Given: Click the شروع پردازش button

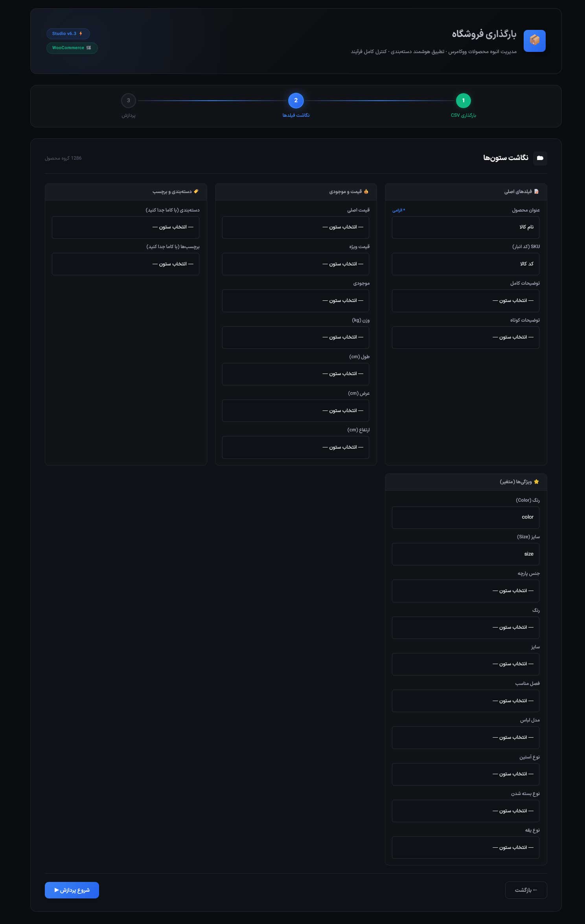Looking at the screenshot, I should [72, 890].
